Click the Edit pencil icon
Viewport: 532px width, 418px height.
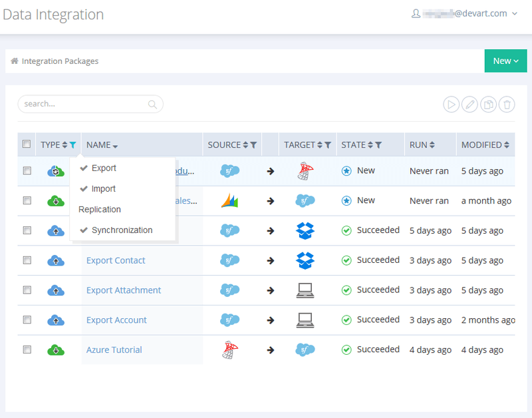click(470, 104)
